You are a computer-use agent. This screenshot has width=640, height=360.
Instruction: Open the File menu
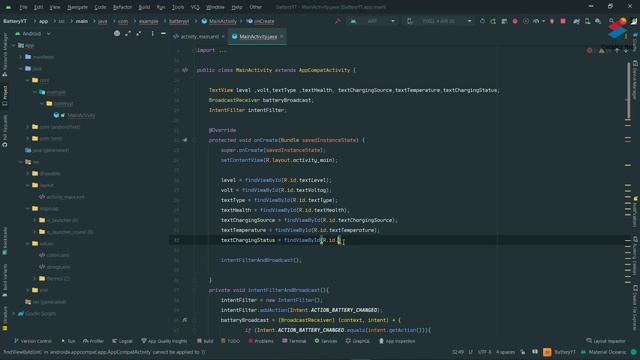pos(23,7)
